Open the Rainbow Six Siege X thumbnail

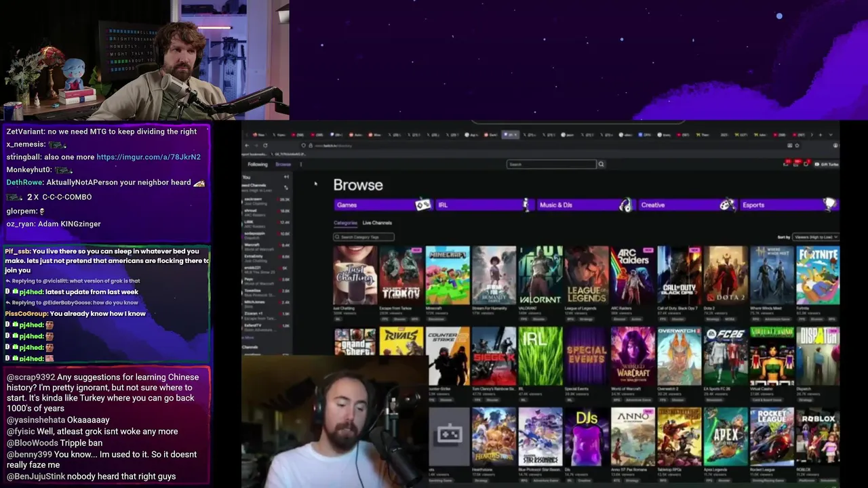point(494,356)
